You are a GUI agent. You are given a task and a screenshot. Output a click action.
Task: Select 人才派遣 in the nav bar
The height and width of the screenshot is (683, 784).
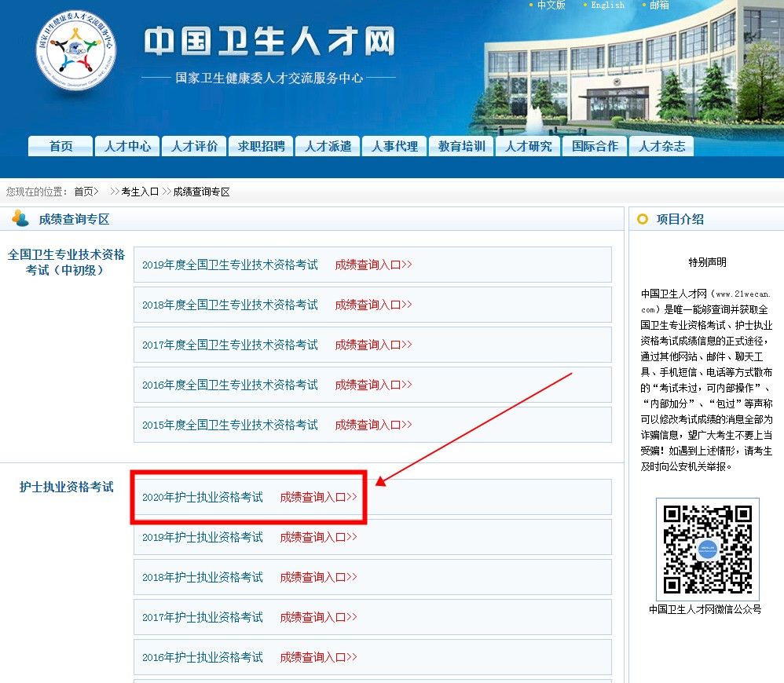(328, 146)
